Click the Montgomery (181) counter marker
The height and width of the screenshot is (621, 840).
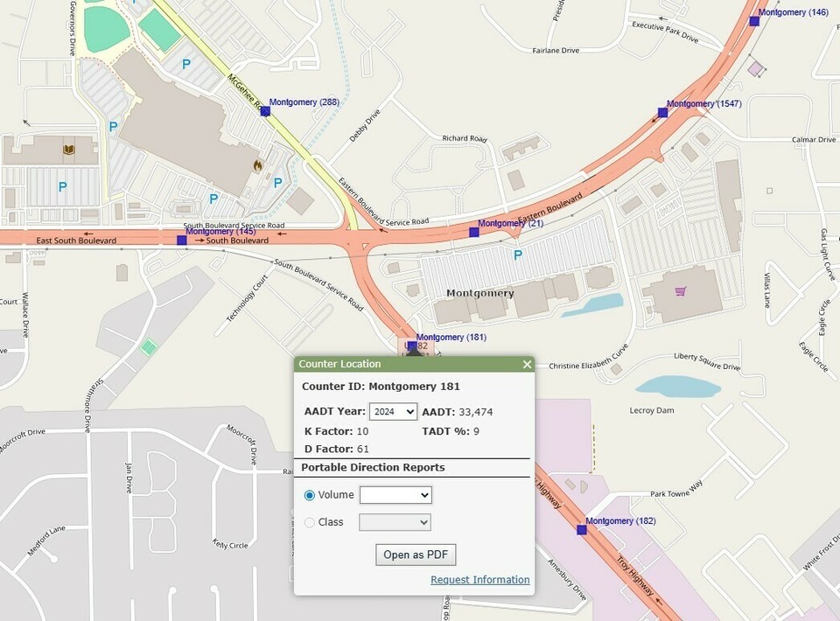click(x=412, y=345)
